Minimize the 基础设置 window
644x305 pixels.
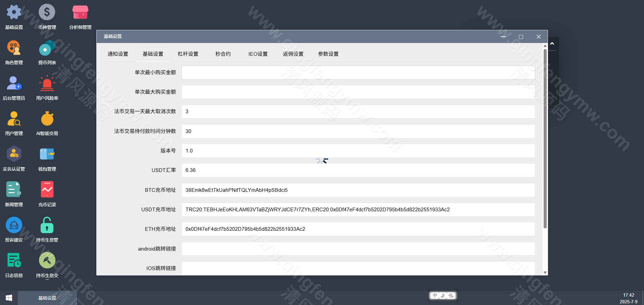[x=503, y=37]
